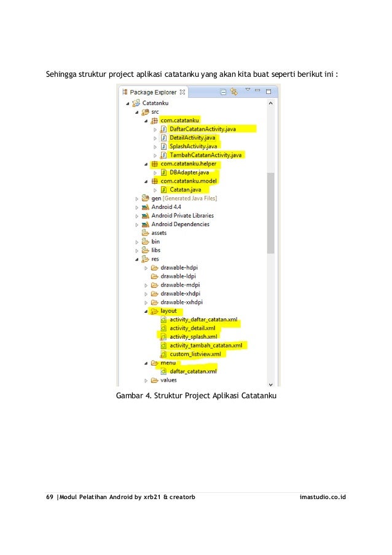Viewport: 392px width, 555px height.
Task: Select the activity_tambah_catatan.xml file
Action: point(206,345)
